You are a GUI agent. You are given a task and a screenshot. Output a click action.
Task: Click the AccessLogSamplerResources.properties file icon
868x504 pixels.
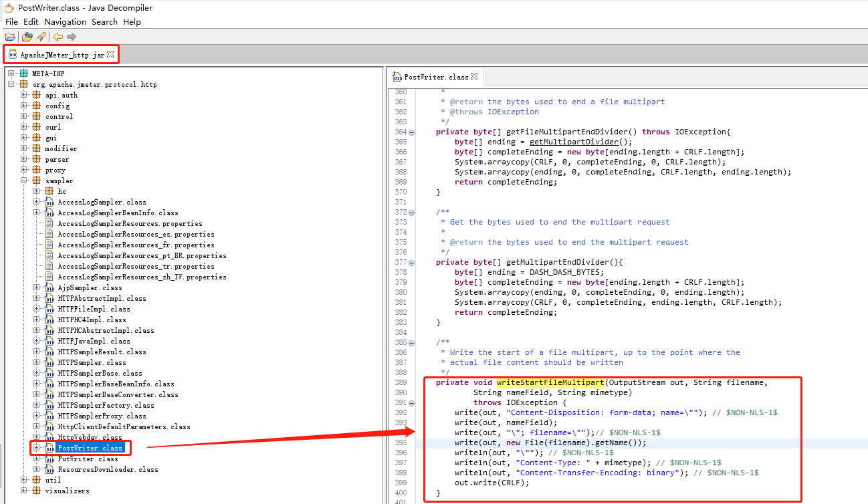pos(49,223)
